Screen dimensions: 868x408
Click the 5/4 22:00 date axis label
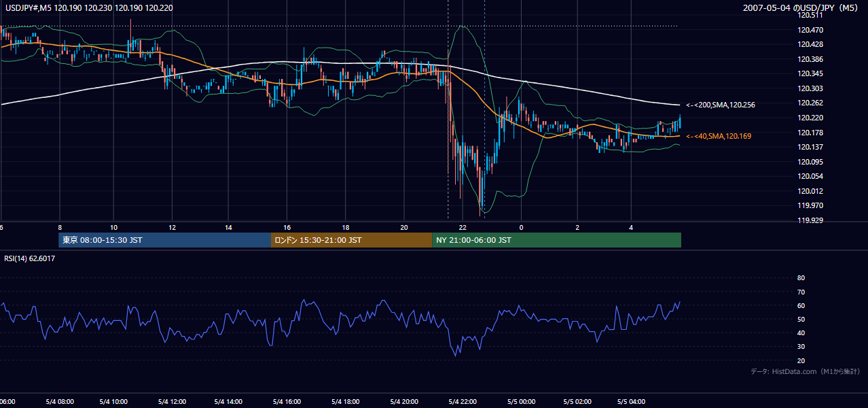point(463,401)
